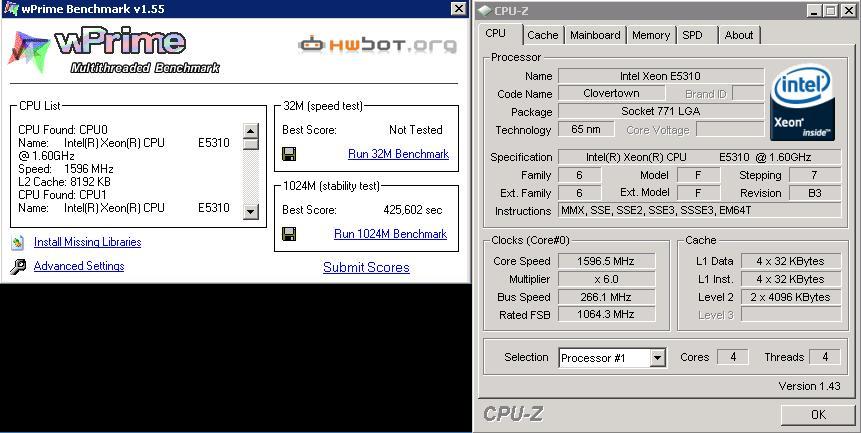This screenshot has height=433, width=861.
Task: Click the 1024M best score 425,602 sec
Action: pyautogui.click(x=412, y=210)
